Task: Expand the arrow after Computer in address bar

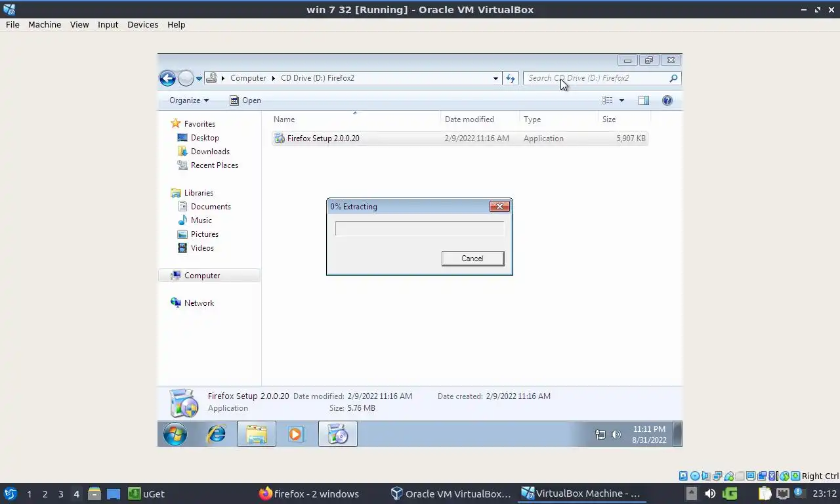Action: pyautogui.click(x=274, y=78)
